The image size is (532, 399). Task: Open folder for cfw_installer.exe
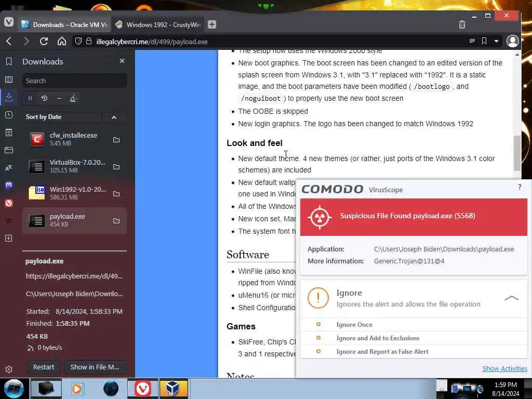[116, 140]
